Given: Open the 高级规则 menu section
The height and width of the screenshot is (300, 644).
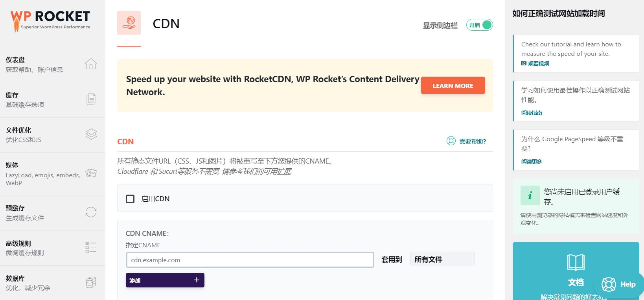Looking at the screenshot, I should (53, 248).
